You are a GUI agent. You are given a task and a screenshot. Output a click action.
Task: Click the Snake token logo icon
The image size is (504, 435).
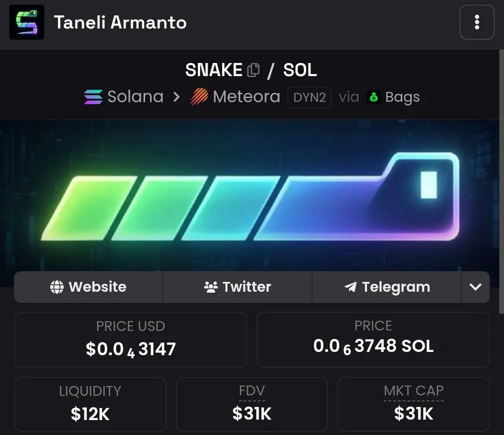point(27,22)
